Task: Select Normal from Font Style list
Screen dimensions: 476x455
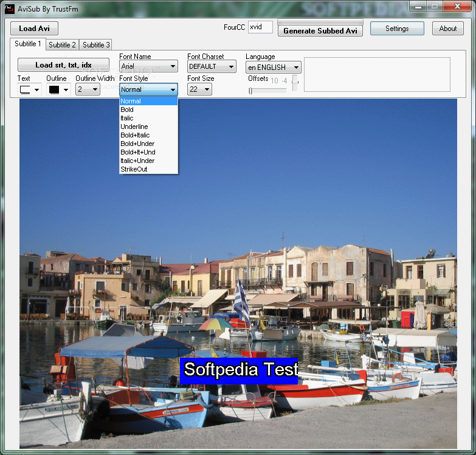Action: 148,101
